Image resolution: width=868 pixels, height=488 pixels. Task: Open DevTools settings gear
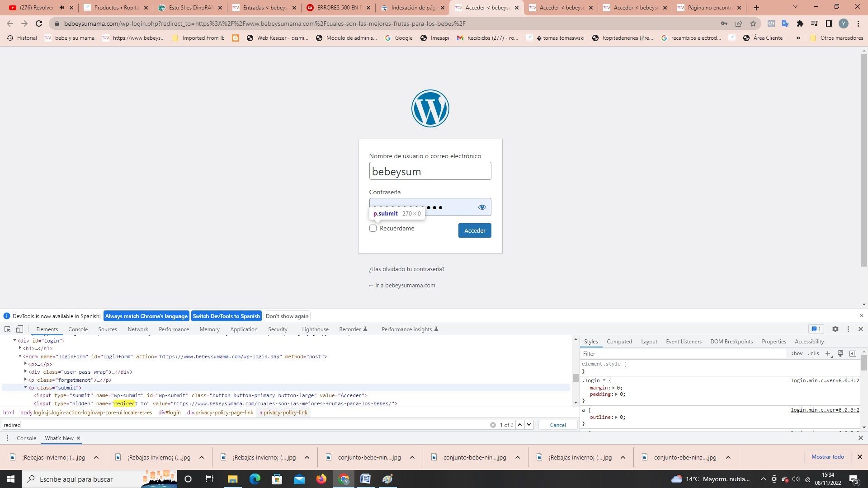[x=835, y=329]
